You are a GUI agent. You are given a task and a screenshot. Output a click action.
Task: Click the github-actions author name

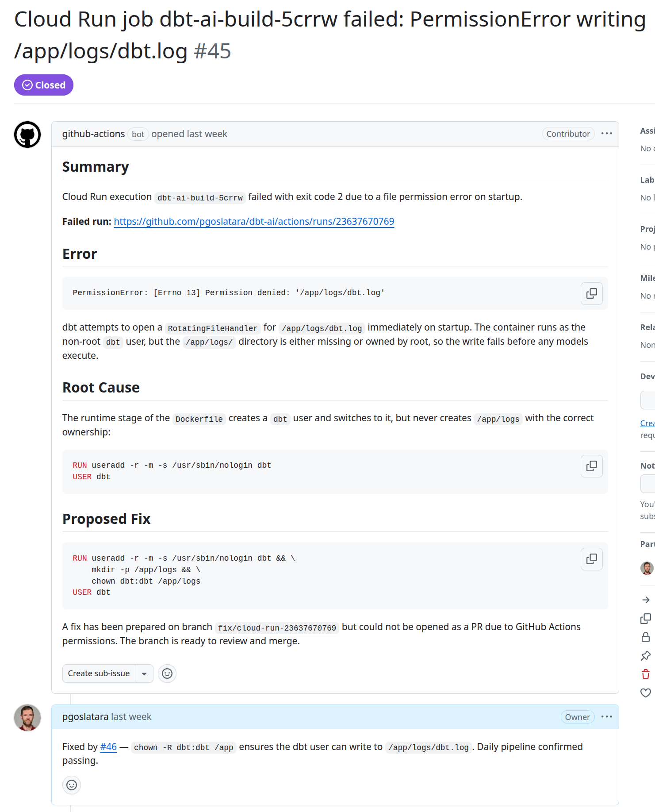93,134
